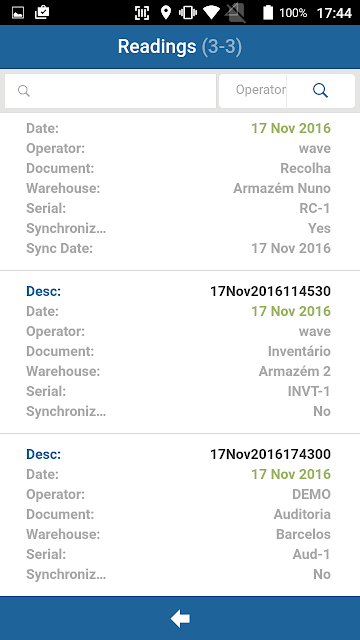Open the picture notification icon
Image resolution: width=360 pixels, height=640 pixels.
18,13
